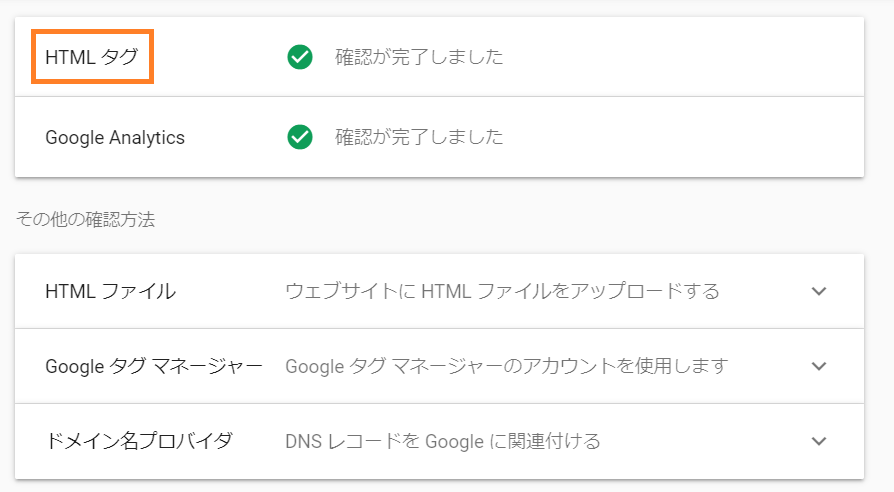Viewport: 894px width, 492px height.
Task: Expand the ドメイン名プロバイダ chevron arrow
Action: (819, 441)
